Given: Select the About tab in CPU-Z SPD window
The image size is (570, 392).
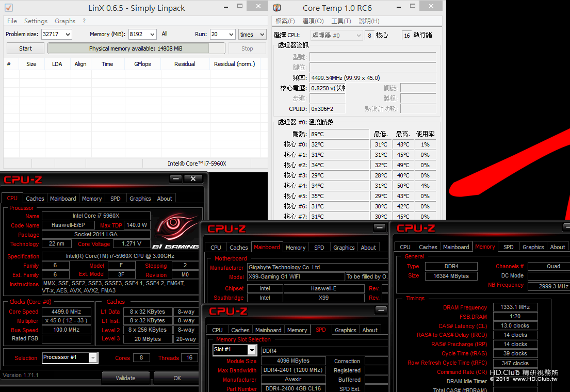Looking at the screenshot, I should point(370,330).
